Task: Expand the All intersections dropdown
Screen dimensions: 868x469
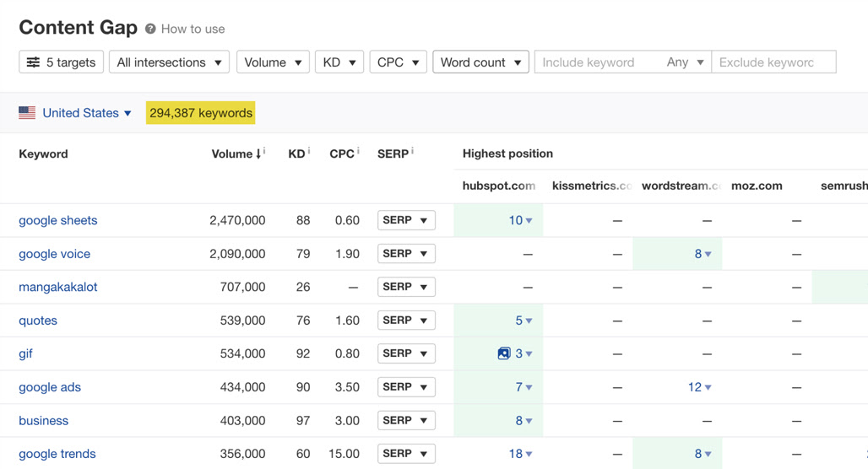Action: [x=169, y=62]
